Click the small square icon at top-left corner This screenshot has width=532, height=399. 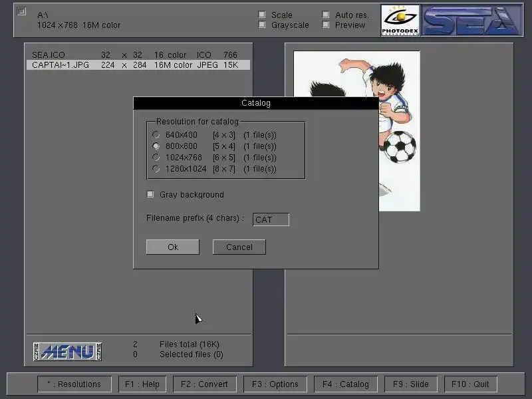pos(21,11)
